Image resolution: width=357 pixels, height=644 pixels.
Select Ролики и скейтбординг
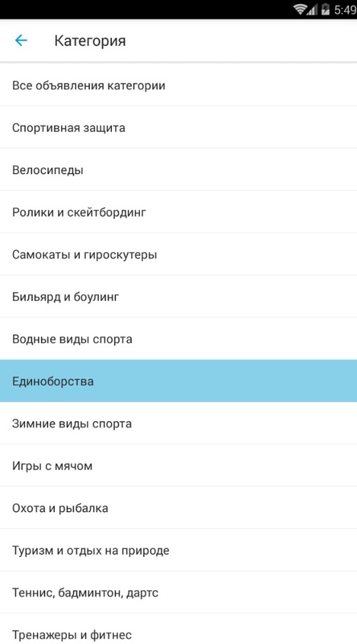point(178,212)
